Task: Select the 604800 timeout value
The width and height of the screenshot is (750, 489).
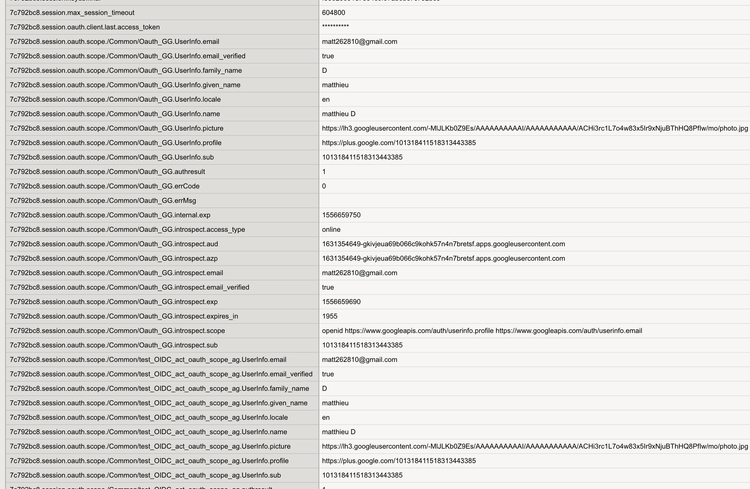Action: (x=335, y=12)
